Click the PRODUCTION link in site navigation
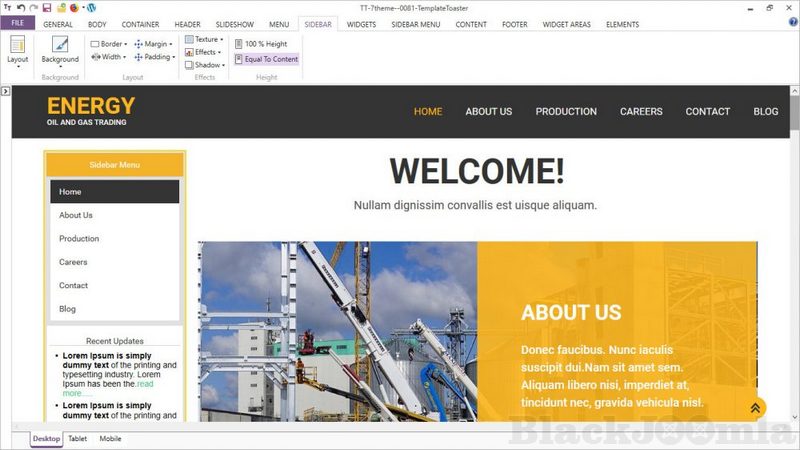800x450 pixels. point(566,111)
